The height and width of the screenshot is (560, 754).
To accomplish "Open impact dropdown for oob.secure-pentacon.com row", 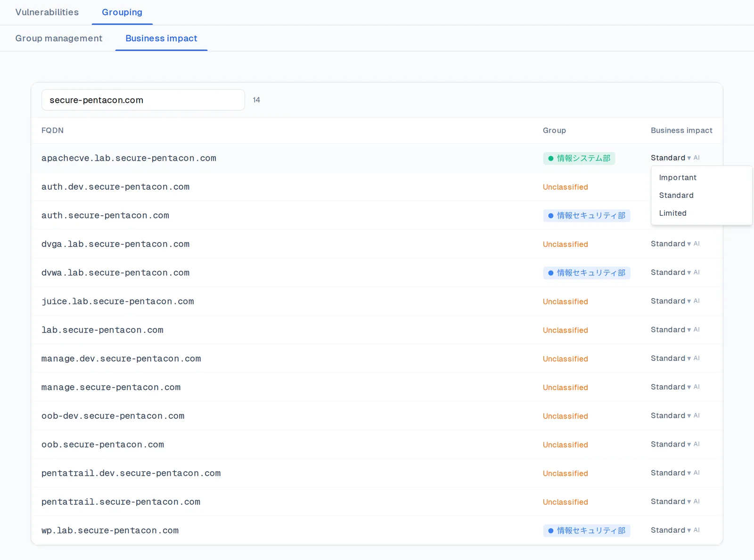I will tap(671, 445).
